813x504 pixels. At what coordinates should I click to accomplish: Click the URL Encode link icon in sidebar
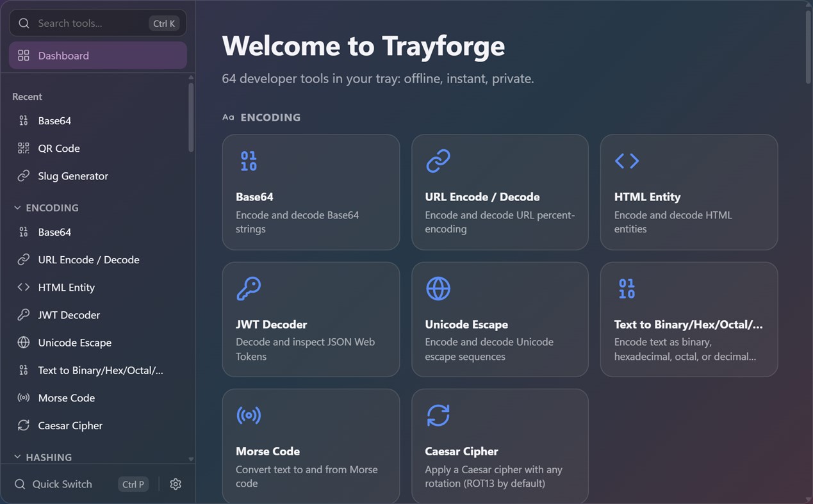24,259
